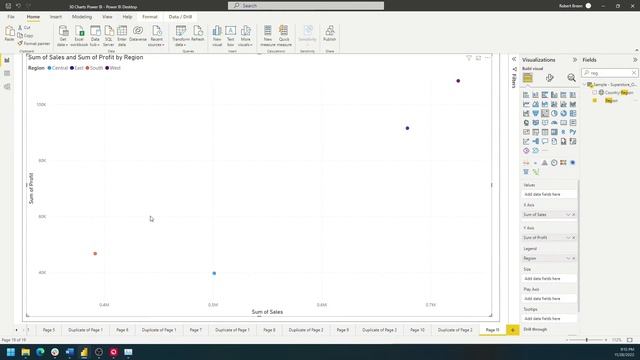This screenshot has width=640, height=360.
Task: Collapse the Sample - Superstore table tree
Action: (584, 84)
